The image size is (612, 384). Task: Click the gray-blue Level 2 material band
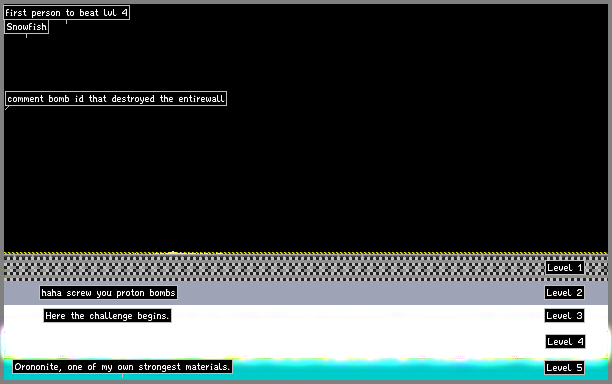point(351,293)
